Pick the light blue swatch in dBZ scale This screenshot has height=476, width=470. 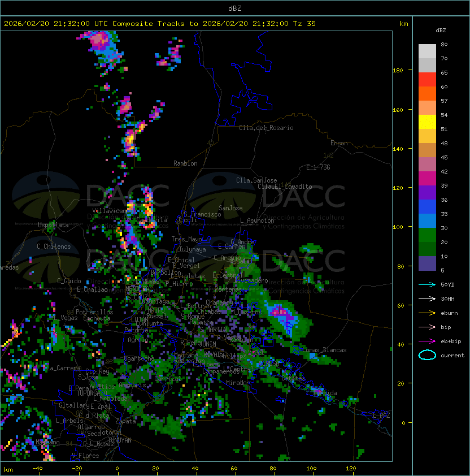(x=427, y=221)
